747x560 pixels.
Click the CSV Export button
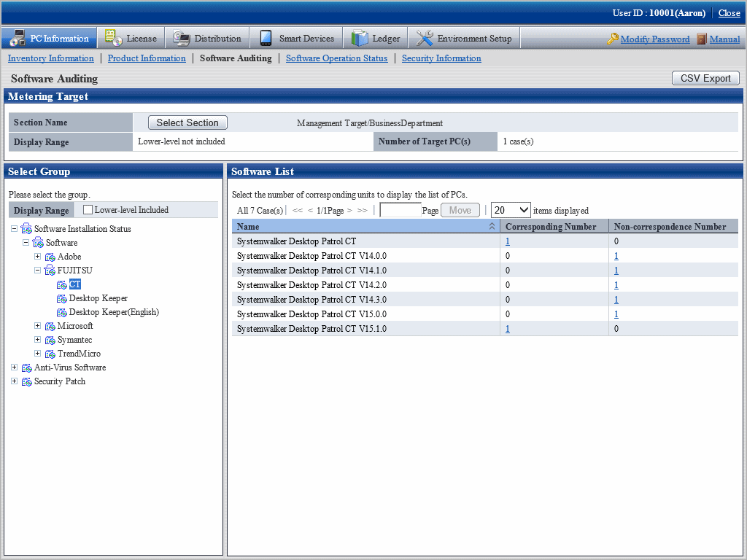[x=705, y=78]
